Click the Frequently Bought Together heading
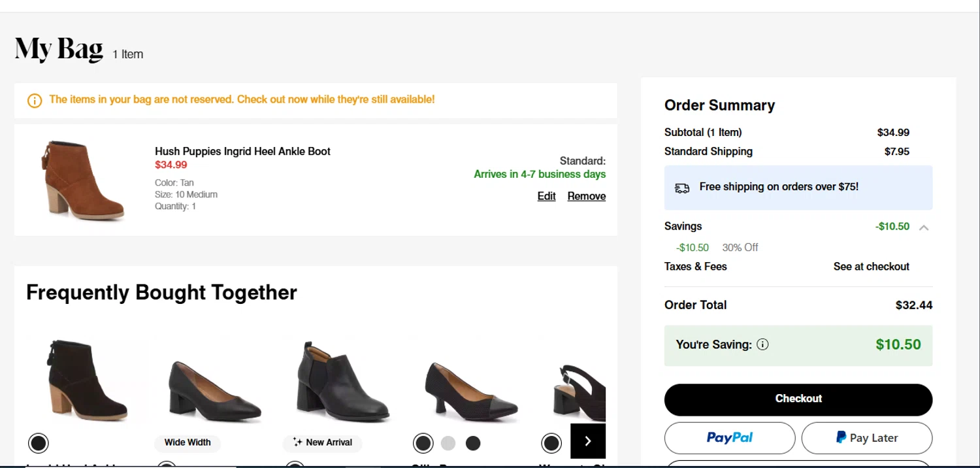 (x=161, y=292)
